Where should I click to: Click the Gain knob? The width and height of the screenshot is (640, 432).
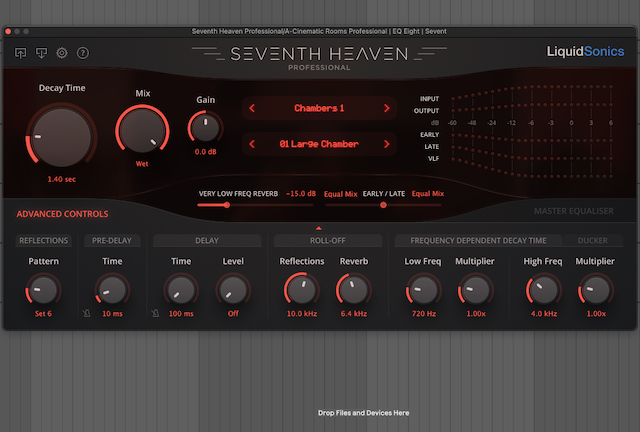[x=205, y=127]
